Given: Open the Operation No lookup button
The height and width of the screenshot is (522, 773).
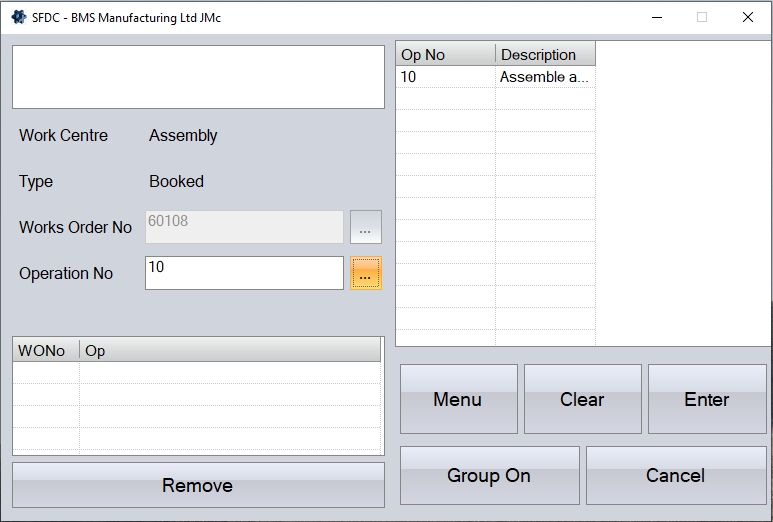Looking at the screenshot, I should pos(366,273).
